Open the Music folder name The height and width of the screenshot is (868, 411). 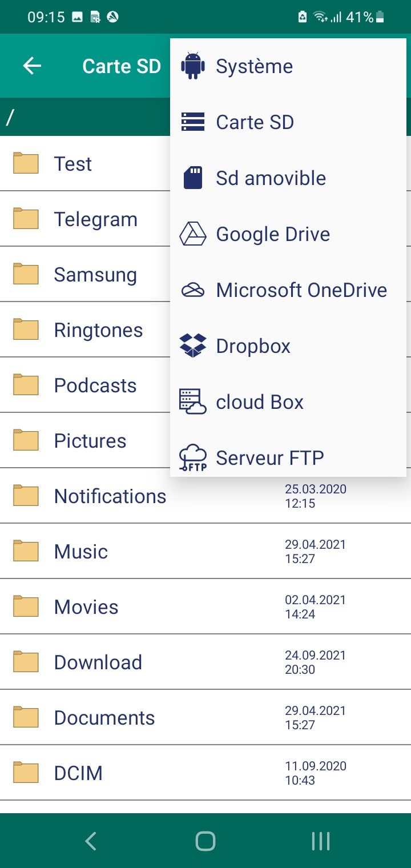[x=81, y=552]
